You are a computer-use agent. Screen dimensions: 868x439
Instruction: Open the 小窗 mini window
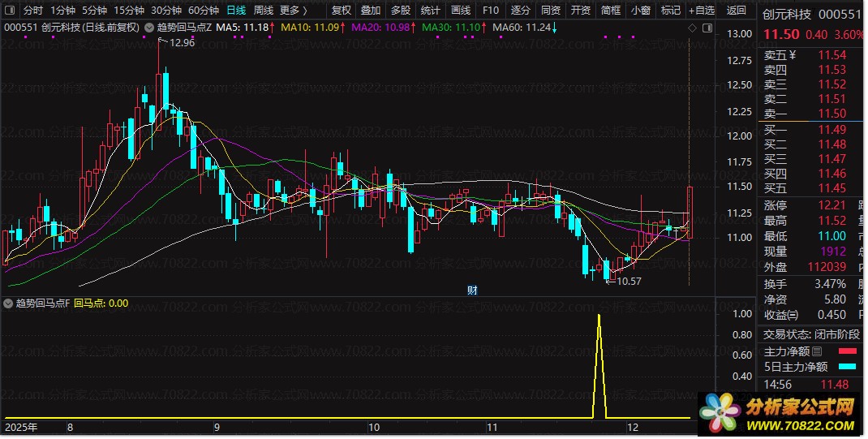coord(641,10)
